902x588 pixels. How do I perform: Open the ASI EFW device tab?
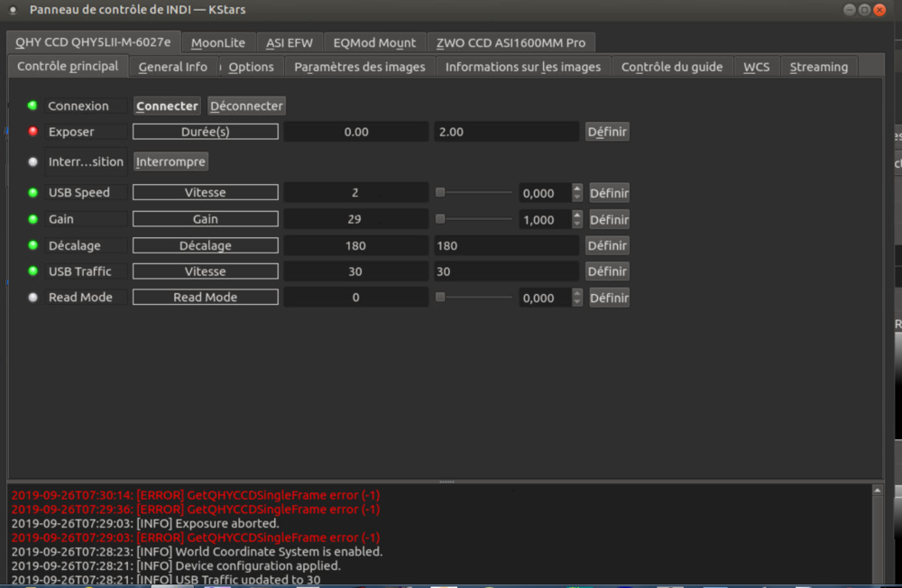tap(290, 42)
